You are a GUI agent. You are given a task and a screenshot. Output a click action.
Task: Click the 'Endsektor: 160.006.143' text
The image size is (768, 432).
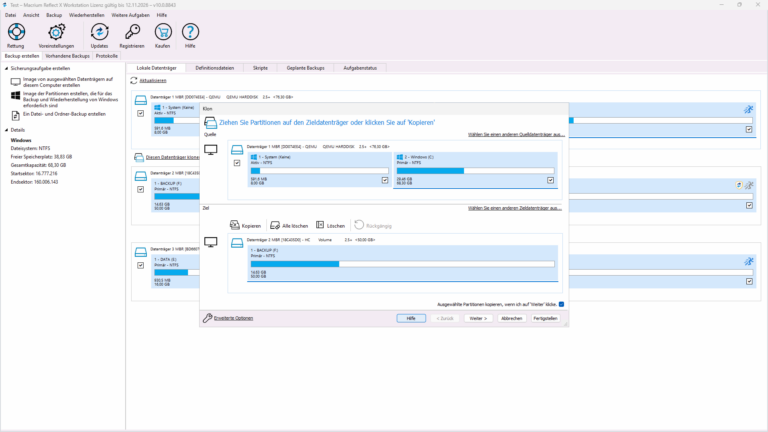34,182
